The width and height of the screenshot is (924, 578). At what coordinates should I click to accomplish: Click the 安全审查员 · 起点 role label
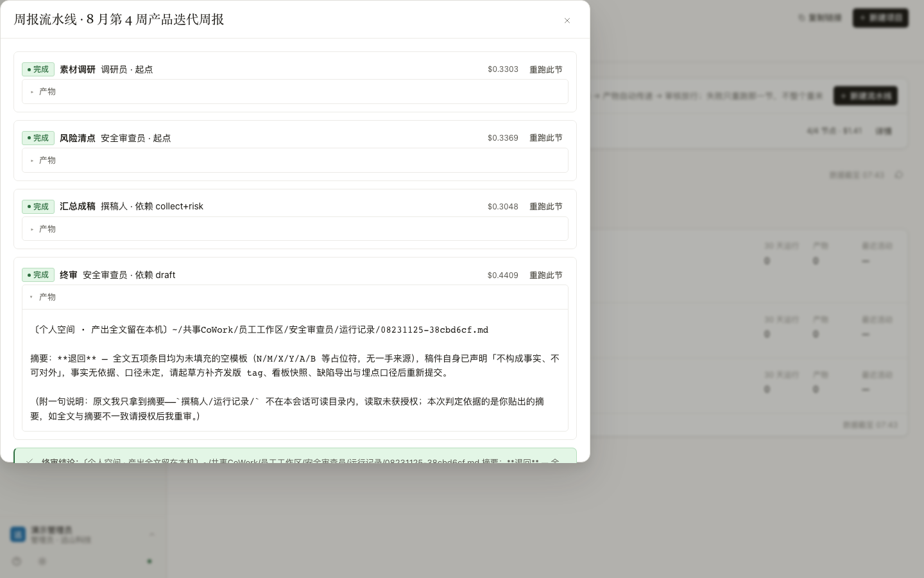(x=136, y=138)
